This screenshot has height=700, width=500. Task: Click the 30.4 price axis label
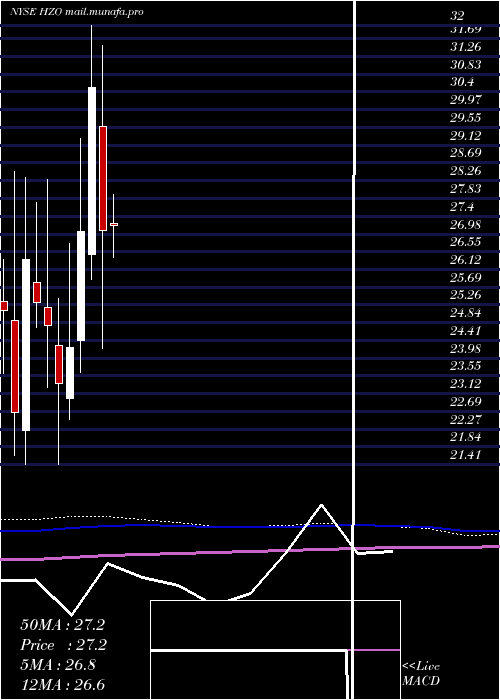pyautogui.click(x=462, y=82)
